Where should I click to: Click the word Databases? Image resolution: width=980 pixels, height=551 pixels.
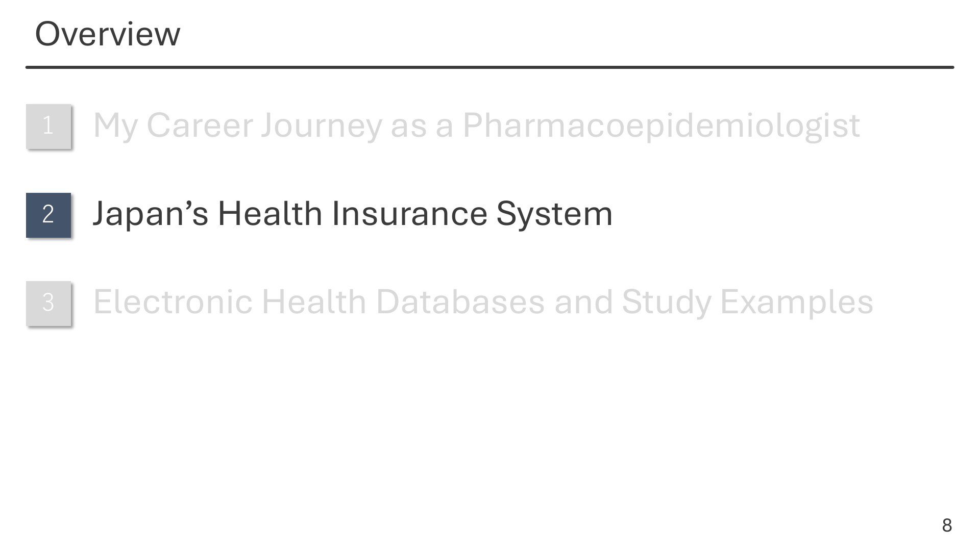[460, 302]
